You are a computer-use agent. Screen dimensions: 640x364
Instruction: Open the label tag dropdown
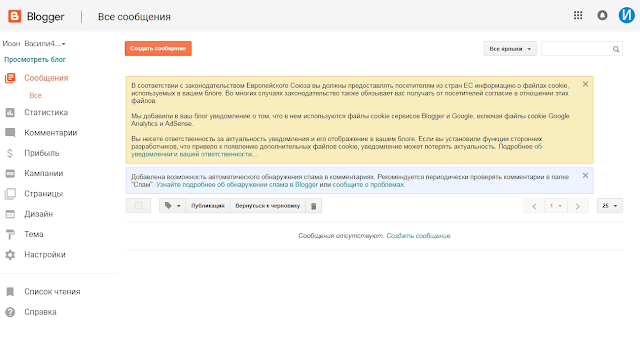(x=172, y=206)
